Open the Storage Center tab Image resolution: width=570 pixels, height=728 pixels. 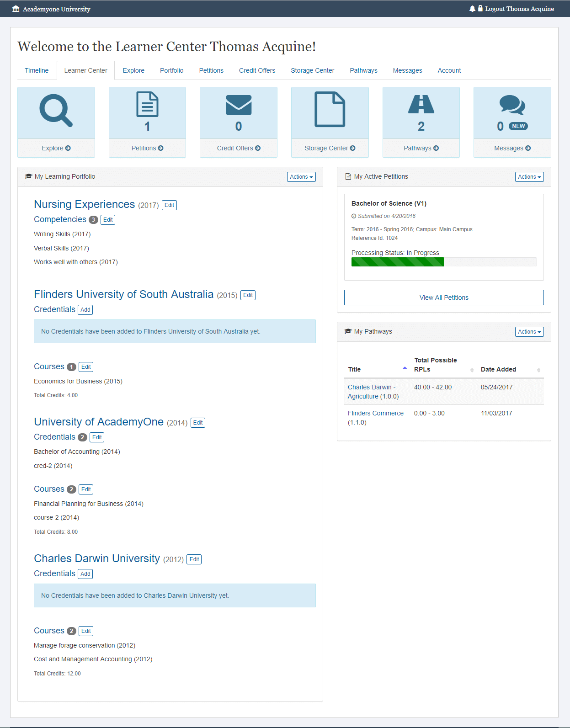pos(313,70)
